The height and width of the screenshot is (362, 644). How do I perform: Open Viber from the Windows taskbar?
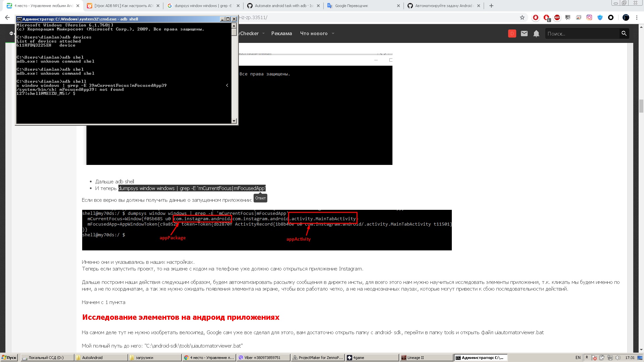(x=263, y=358)
